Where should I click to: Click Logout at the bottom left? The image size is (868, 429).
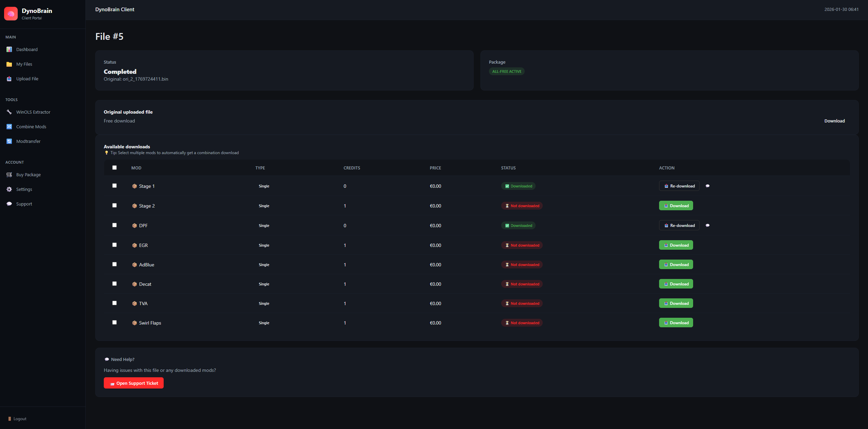click(x=19, y=418)
